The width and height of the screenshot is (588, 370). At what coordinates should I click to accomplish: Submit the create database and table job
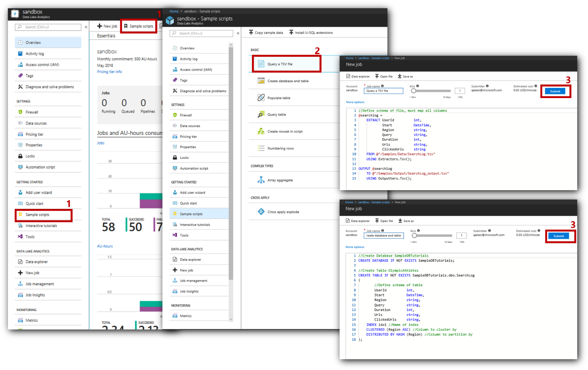pos(559,236)
